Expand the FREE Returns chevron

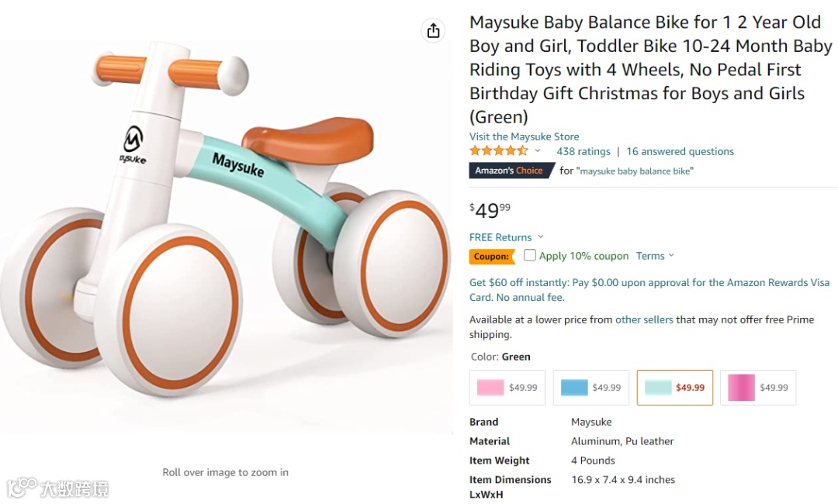(x=541, y=237)
